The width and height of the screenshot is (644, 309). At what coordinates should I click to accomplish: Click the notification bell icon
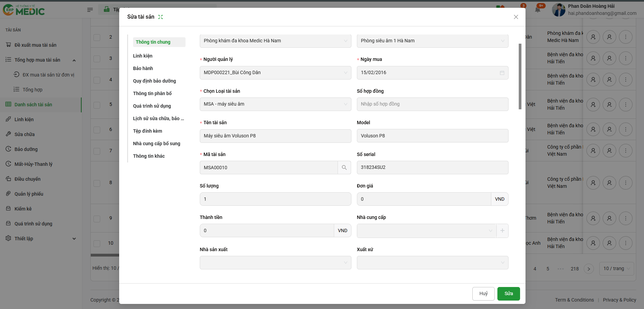pyautogui.click(x=538, y=9)
